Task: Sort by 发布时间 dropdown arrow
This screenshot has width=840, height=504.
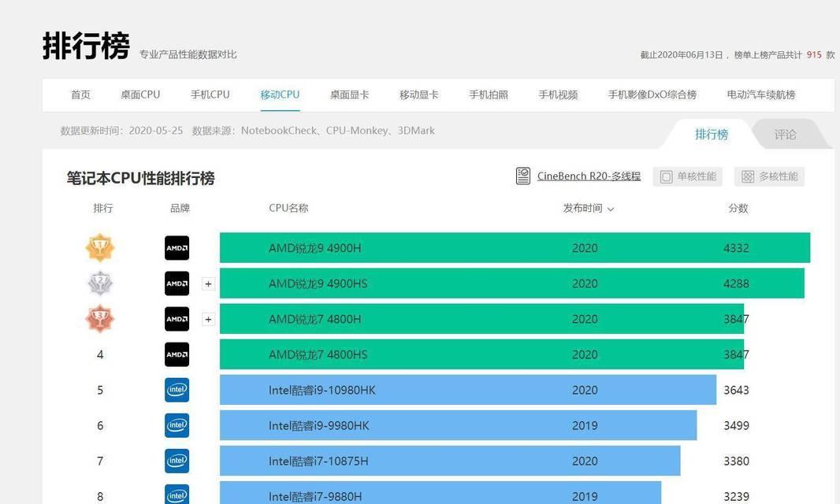Action: coord(610,209)
